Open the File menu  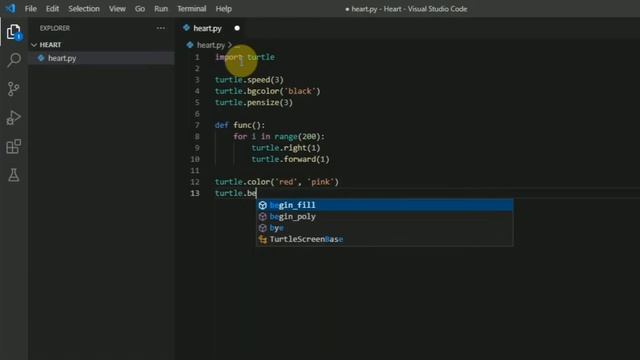(31, 9)
